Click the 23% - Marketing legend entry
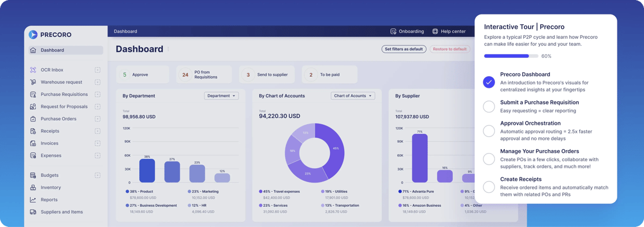Screen dimensions: 644x227 pos(203,191)
